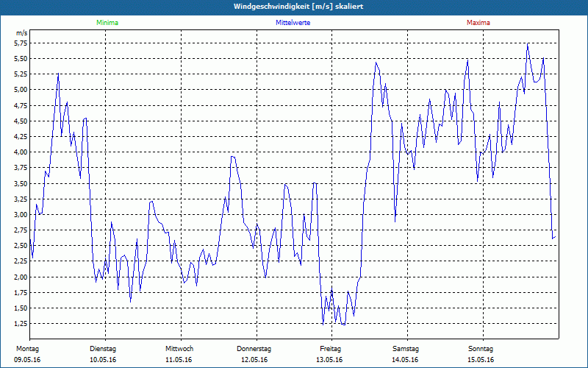588x368 pixels.
Task: Click the 3,50 y-axis value
Action: point(21,183)
